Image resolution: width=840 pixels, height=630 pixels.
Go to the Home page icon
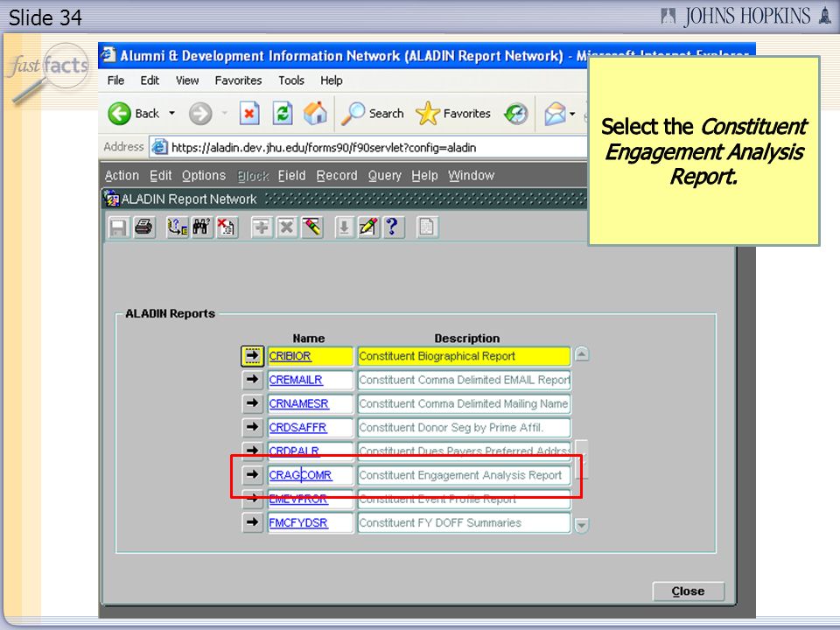315,114
